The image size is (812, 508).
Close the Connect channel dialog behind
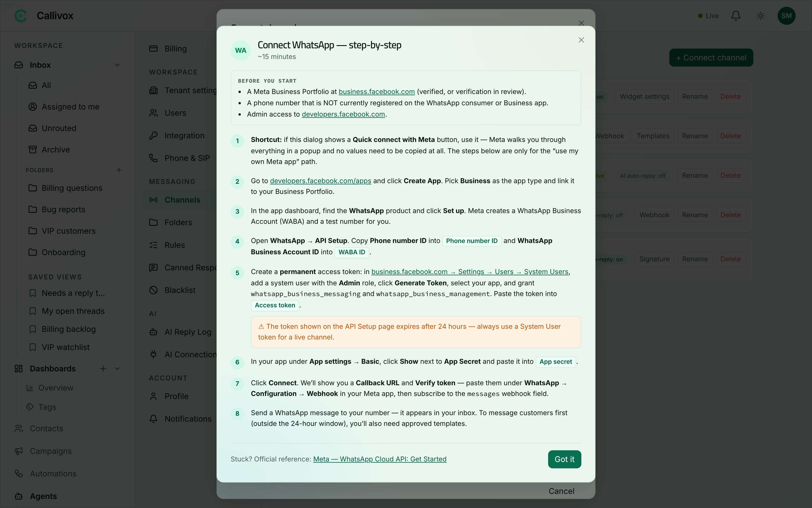pos(581,23)
